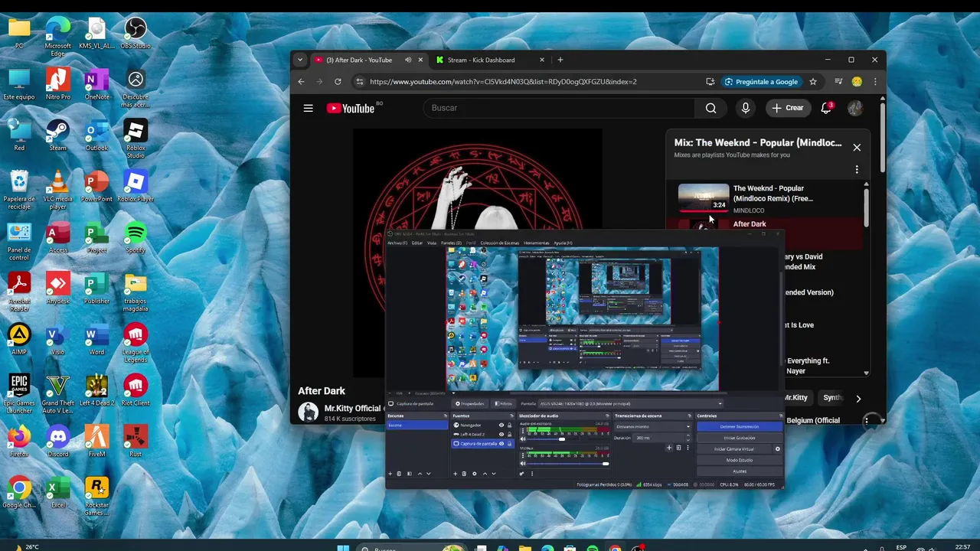Toggle lock on Captura de pantalla source

coord(509,444)
